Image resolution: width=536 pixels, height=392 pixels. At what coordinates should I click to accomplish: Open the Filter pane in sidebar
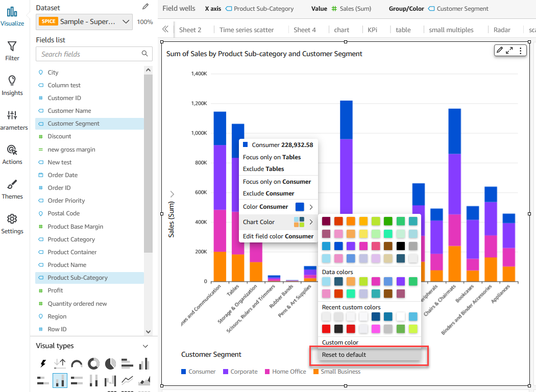[12, 51]
